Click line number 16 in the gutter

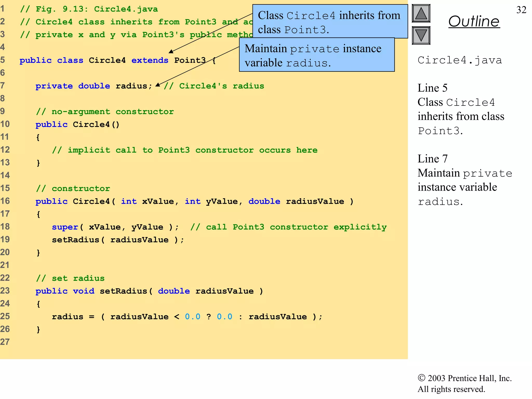(x=5, y=201)
